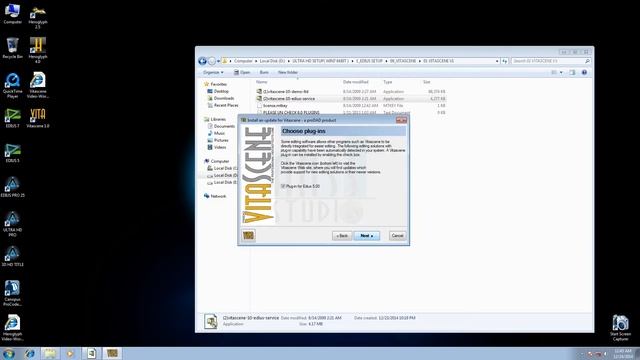This screenshot has width=640, height=360.
Task: Open the view options dropdown in Explorer
Action: (561, 72)
